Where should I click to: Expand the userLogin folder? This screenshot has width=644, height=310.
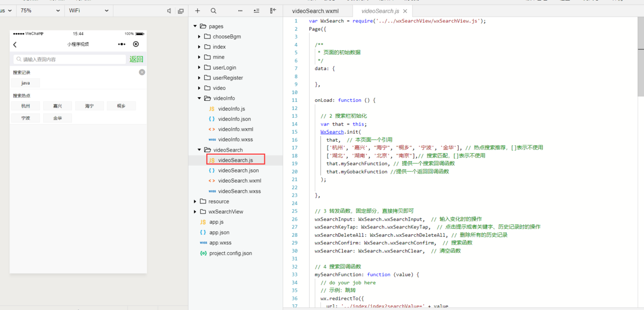pyautogui.click(x=199, y=68)
